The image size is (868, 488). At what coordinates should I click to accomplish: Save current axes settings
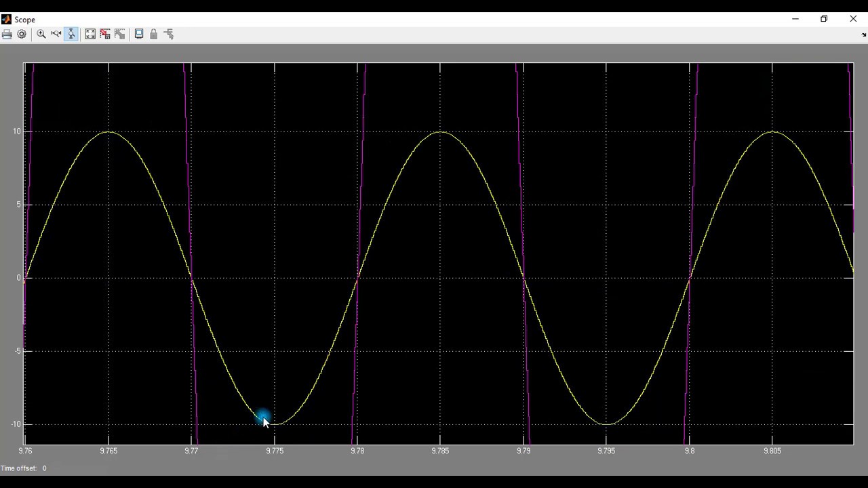click(x=105, y=34)
